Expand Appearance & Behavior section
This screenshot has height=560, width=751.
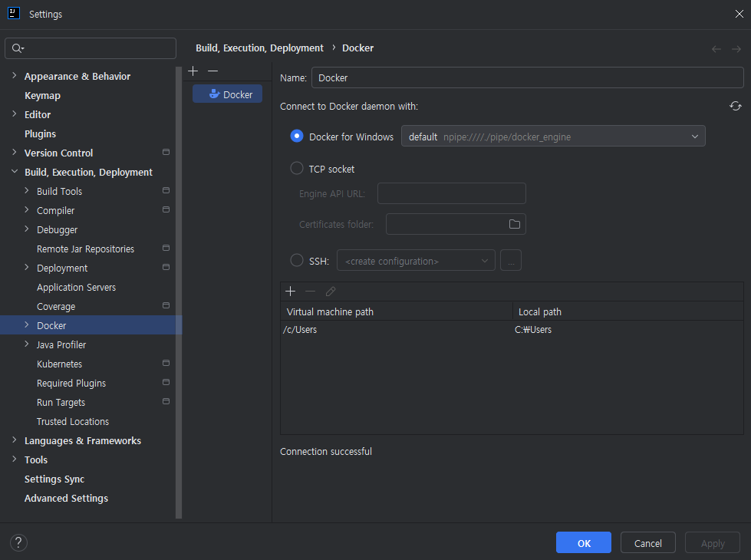coord(15,76)
